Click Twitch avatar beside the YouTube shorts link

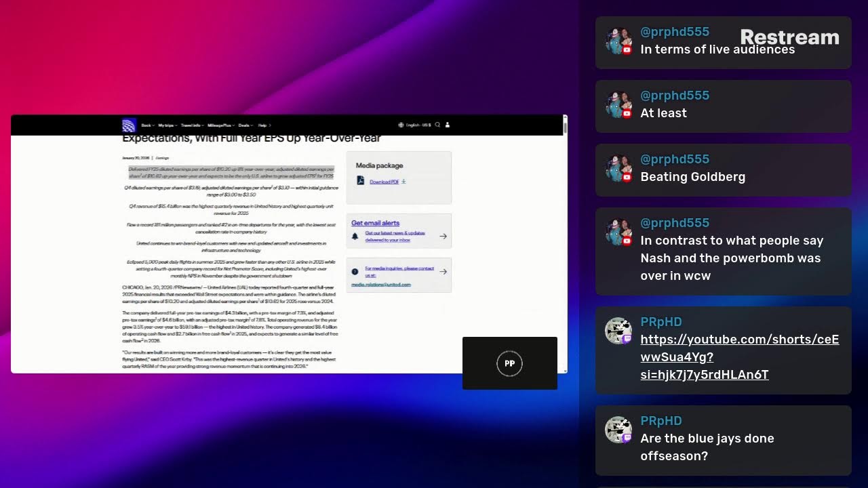pyautogui.click(x=618, y=331)
